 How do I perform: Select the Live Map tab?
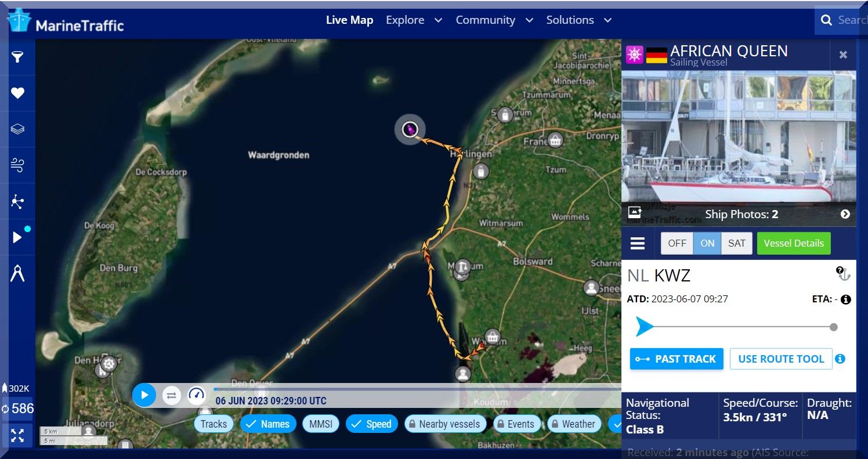coord(349,20)
